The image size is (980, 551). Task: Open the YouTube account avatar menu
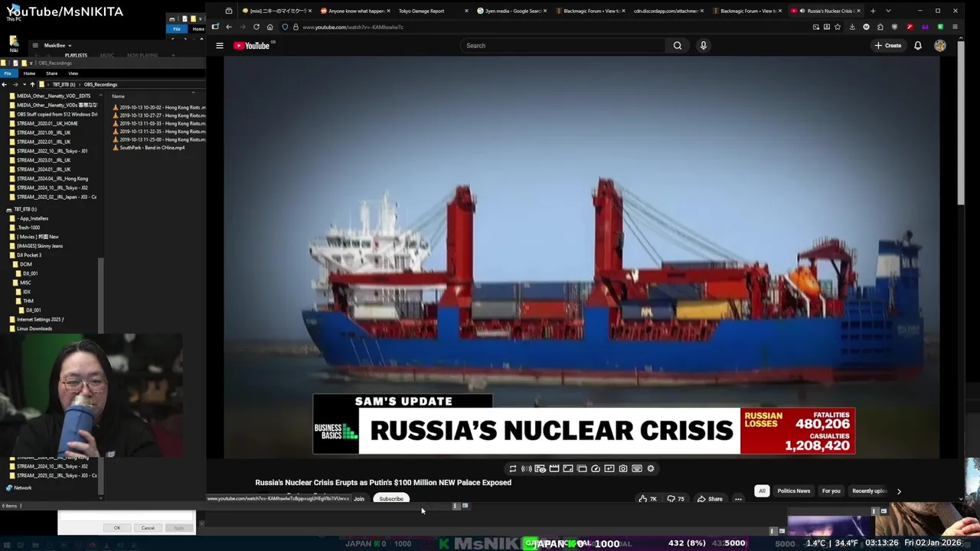coord(940,46)
